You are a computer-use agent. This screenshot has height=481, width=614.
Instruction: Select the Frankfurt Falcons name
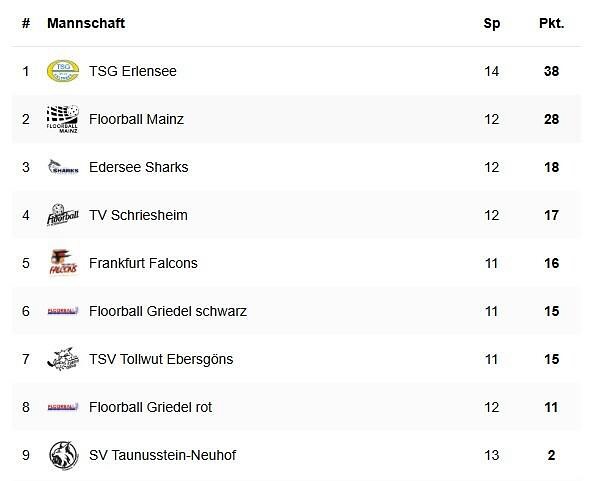[143, 263]
